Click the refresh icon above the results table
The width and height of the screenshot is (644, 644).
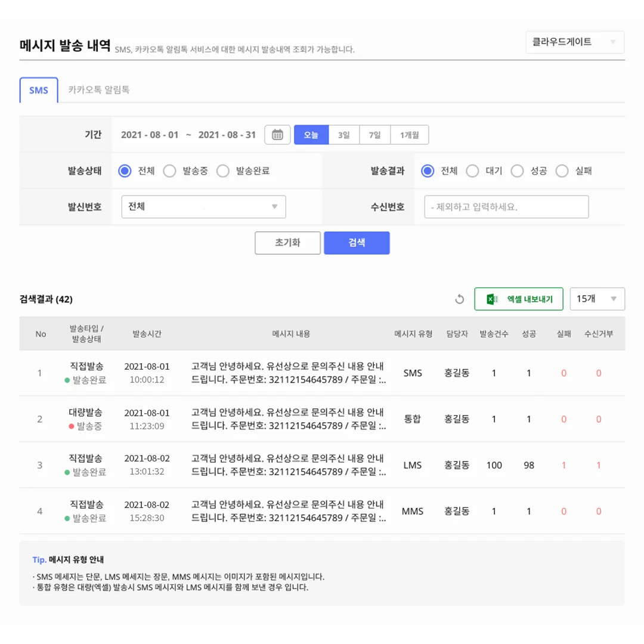pos(459,299)
